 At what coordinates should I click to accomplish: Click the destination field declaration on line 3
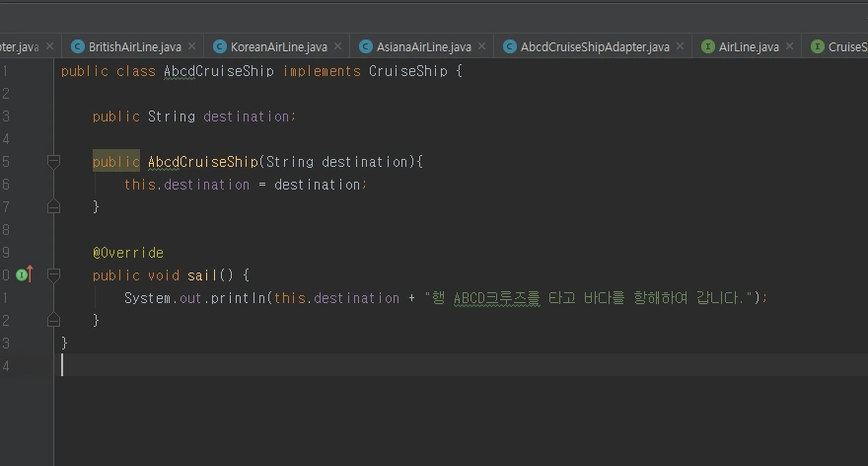coord(246,116)
